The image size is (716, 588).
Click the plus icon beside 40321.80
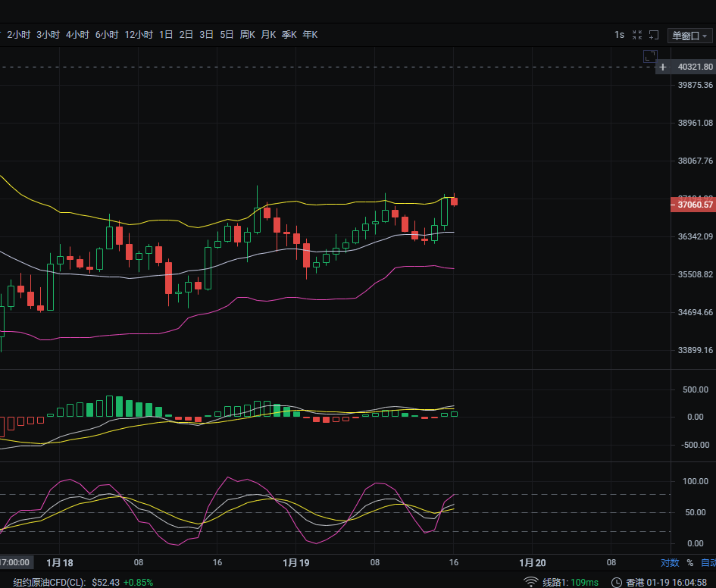663,67
